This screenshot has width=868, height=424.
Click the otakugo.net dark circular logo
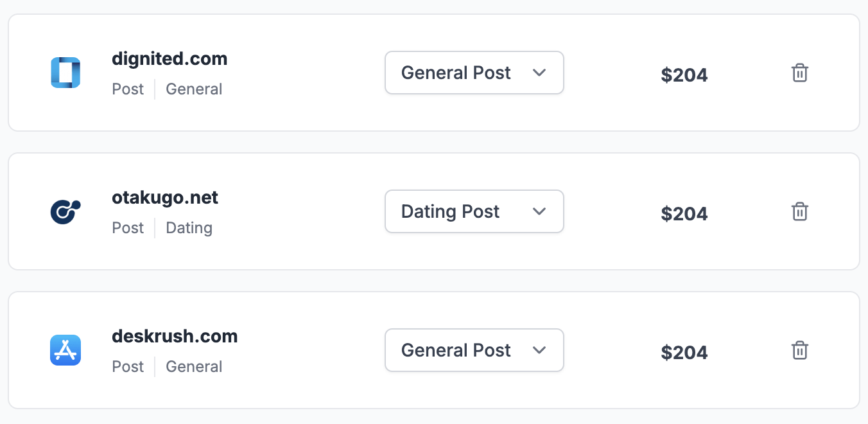tap(65, 211)
